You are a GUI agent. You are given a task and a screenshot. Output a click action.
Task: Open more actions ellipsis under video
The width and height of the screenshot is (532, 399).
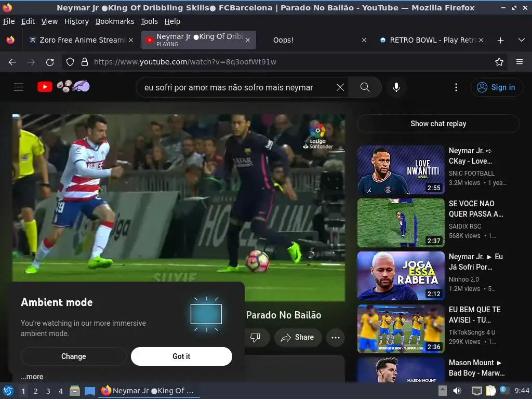tap(336, 337)
